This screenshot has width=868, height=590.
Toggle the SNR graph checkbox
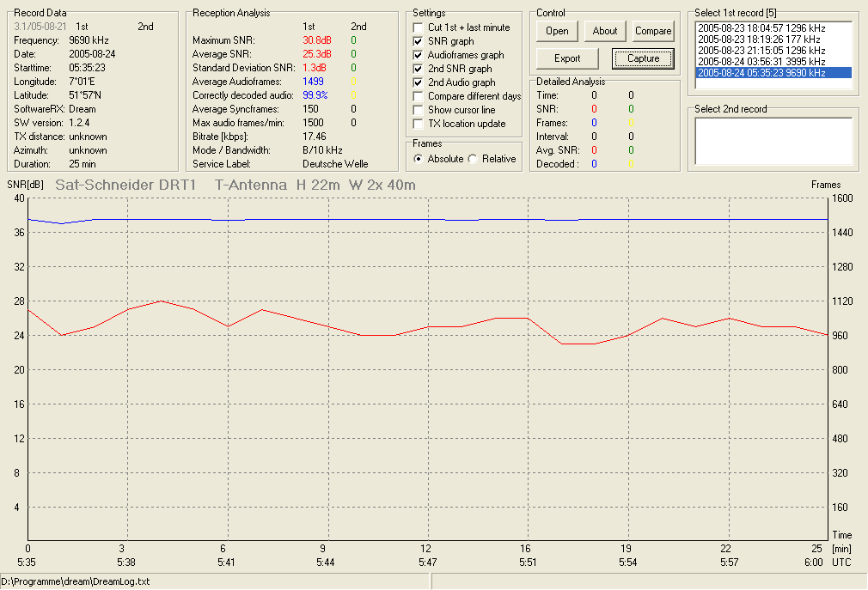[x=418, y=41]
